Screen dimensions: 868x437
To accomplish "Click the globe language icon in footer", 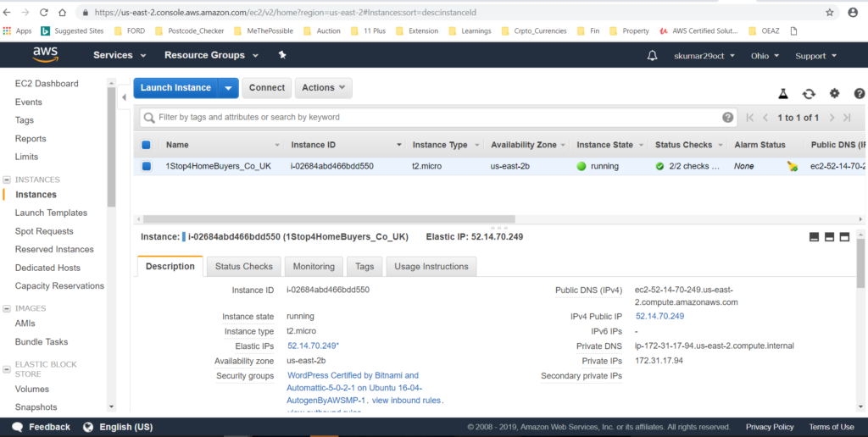I will click(88, 427).
